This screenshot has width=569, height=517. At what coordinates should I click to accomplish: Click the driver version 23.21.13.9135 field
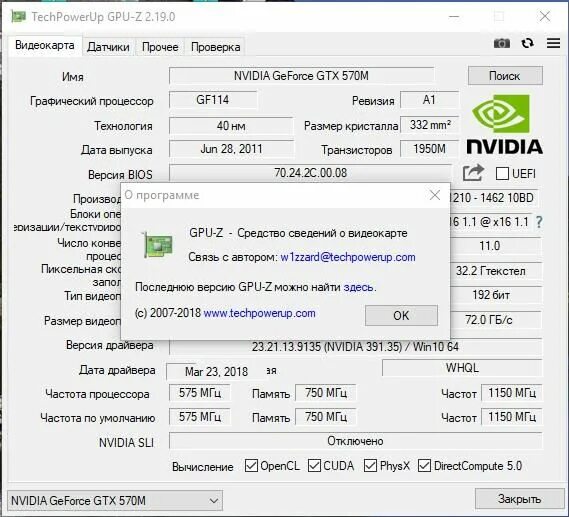coord(355,347)
